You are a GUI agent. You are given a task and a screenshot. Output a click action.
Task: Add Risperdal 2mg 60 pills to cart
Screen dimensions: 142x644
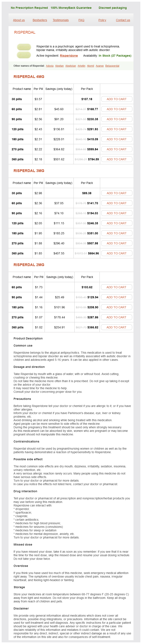[116, 287]
